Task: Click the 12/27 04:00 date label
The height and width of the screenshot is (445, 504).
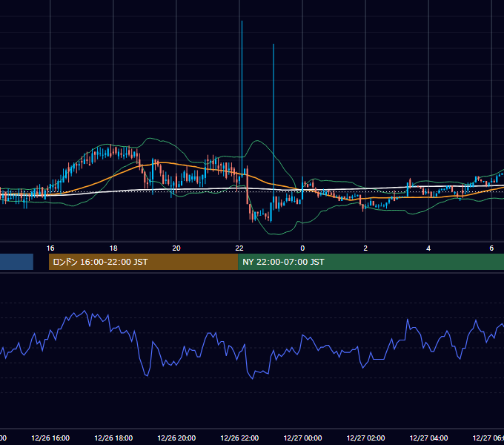Action: 428,438
